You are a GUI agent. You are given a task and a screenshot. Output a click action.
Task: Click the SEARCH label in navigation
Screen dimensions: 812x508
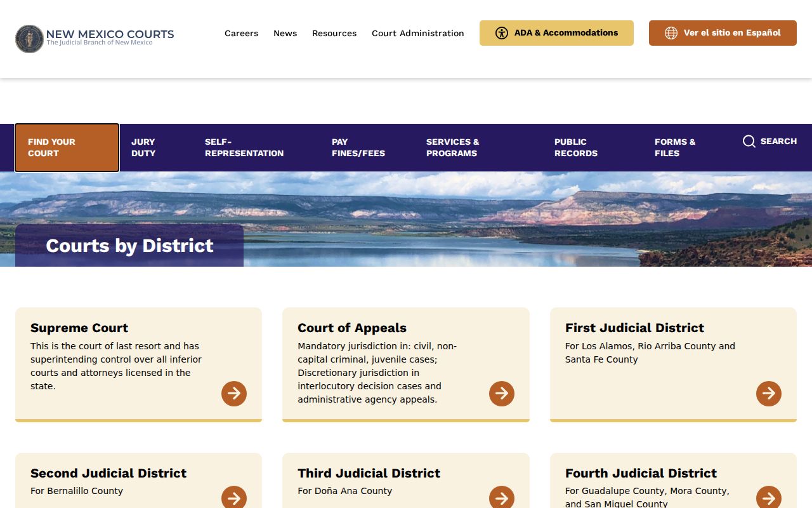[778, 141]
